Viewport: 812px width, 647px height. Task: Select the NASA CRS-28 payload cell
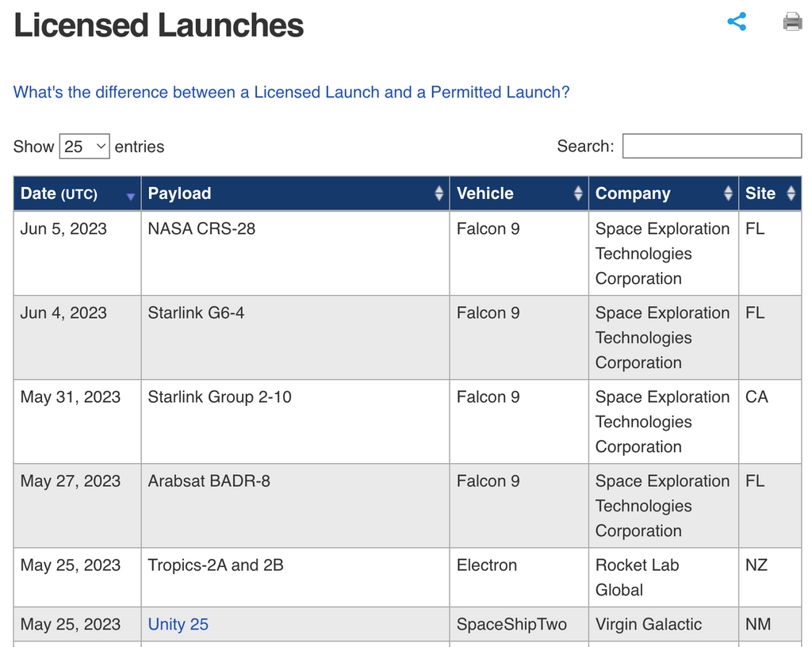[x=295, y=254]
